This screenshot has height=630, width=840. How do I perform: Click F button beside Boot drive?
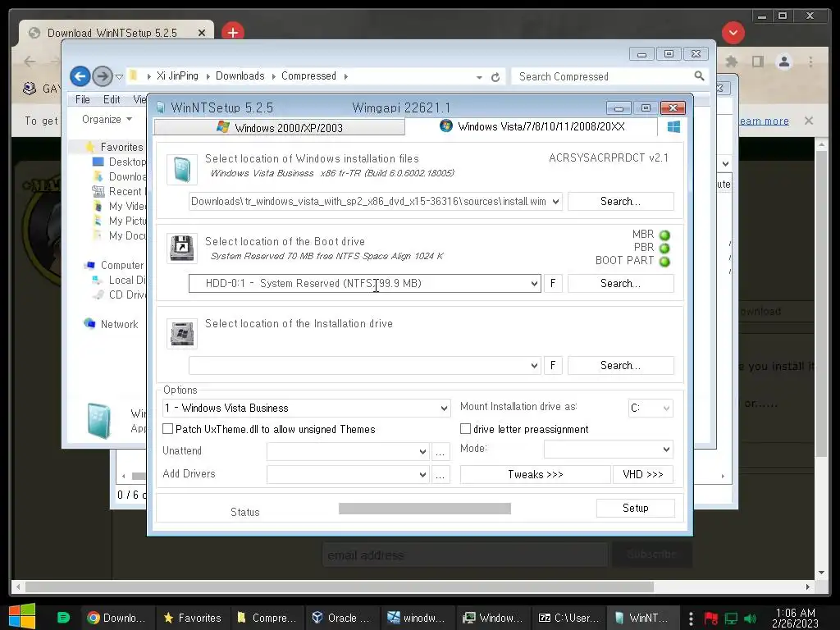pyautogui.click(x=553, y=283)
